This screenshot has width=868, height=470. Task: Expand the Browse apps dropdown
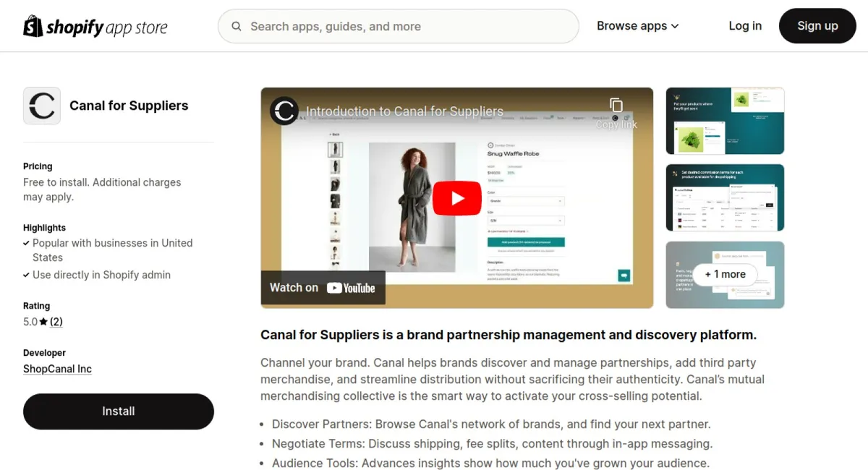pyautogui.click(x=638, y=26)
